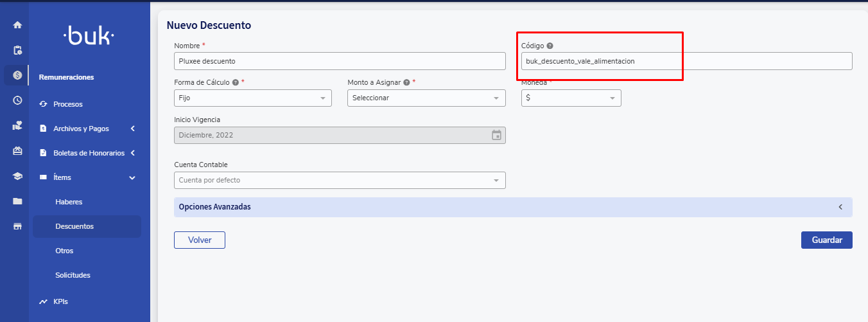The height and width of the screenshot is (322, 868).
Task: Expand the Opciones Avanzadas section
Action: click(x=512, y=207)
